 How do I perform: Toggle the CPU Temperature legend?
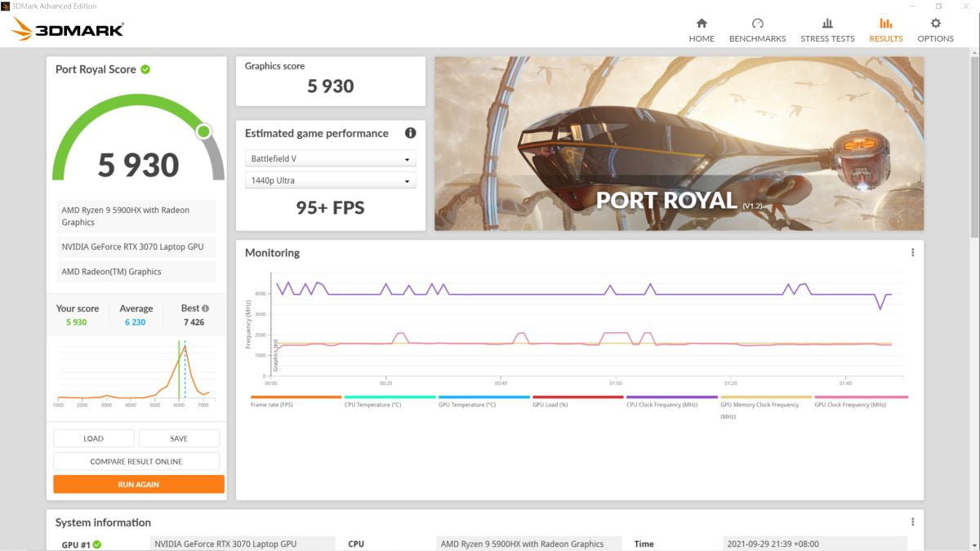[390, 402]
